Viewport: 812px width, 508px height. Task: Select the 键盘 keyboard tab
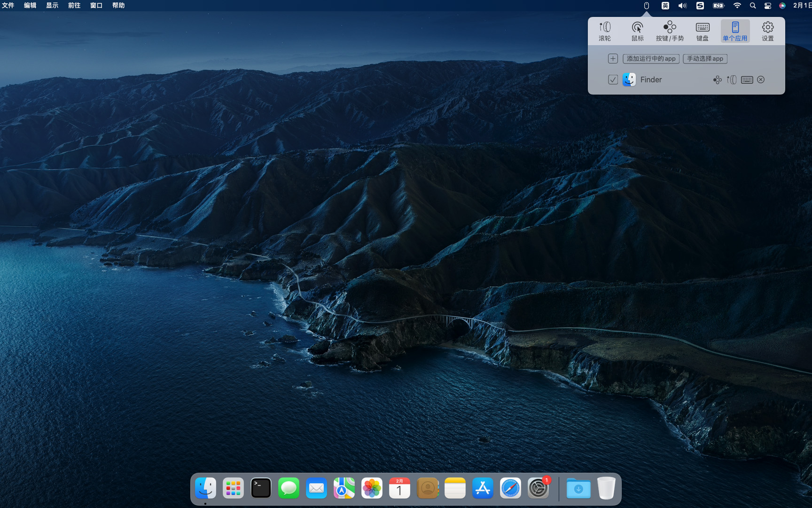[x=703, y=31]
